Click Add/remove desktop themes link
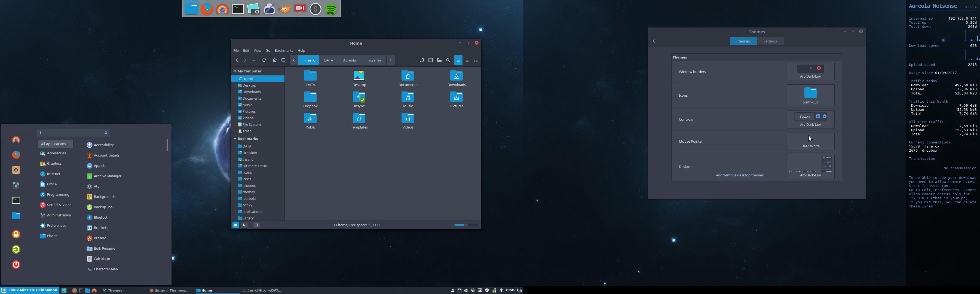This screenshot has height=294, width=980. [x=741, y=175]
